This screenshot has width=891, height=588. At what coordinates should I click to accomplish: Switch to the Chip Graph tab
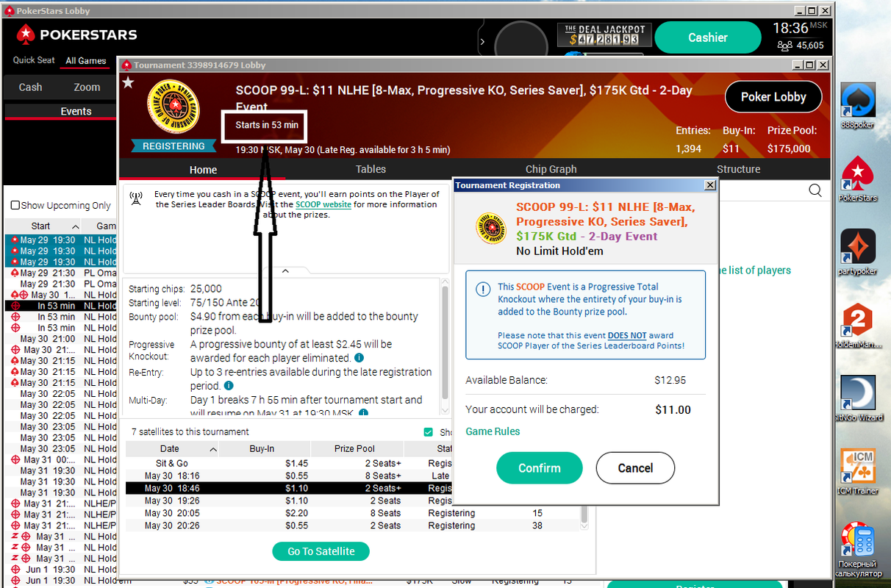click(551, 169)
